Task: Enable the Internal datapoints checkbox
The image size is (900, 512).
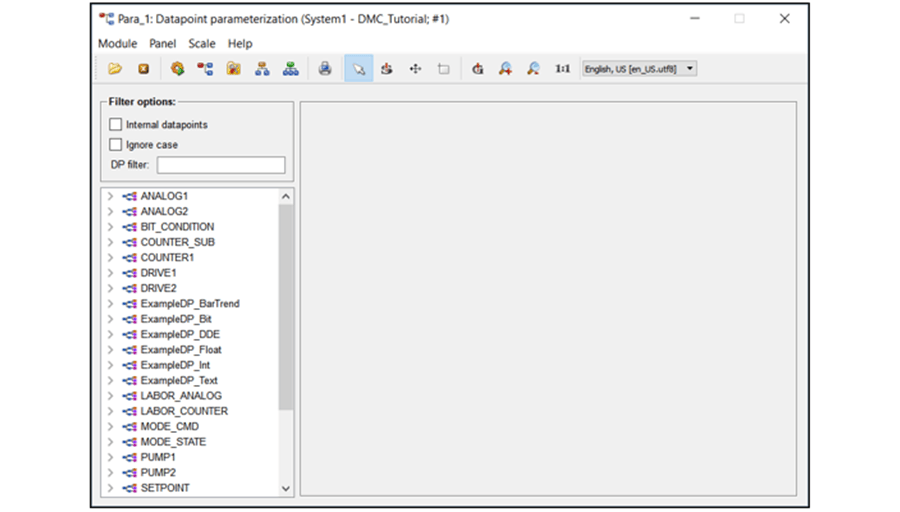Action: click(x=115, y=125)
